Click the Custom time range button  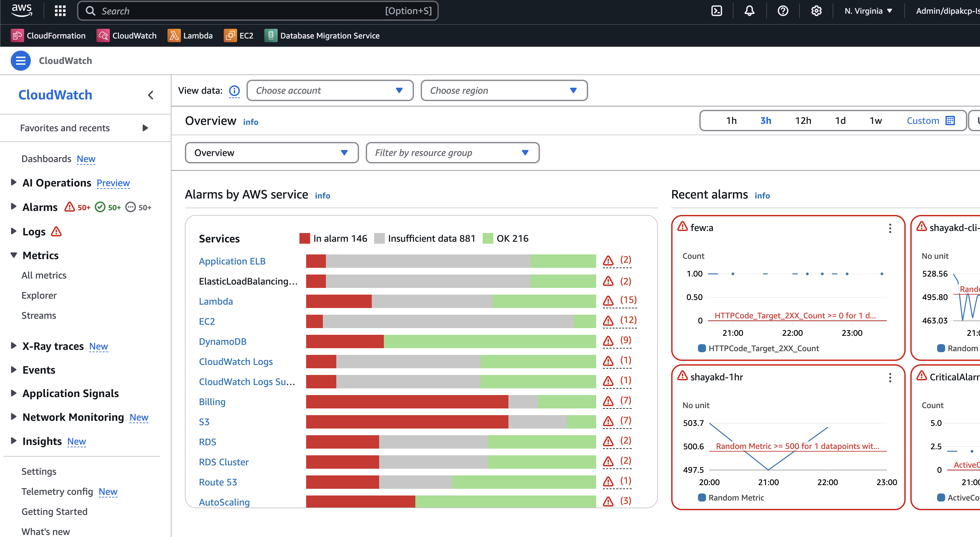[x=930, y=121]
